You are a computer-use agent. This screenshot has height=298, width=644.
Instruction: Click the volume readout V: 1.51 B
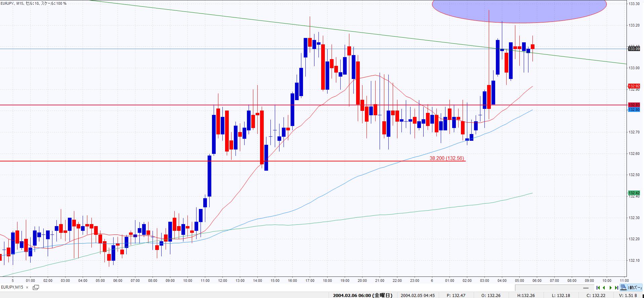pos(628,296)
